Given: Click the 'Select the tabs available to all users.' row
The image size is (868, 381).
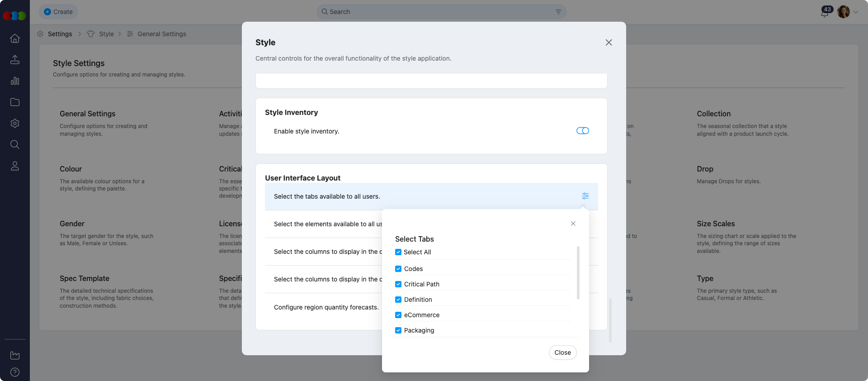Looking at the screenshot, I should 431,196.
